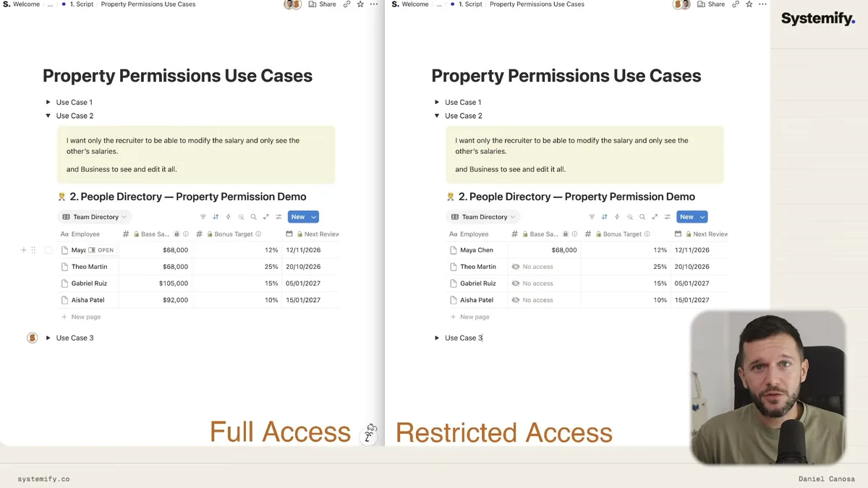Click the Employee column header in left window
868x488 pixels.
(80, 234)
